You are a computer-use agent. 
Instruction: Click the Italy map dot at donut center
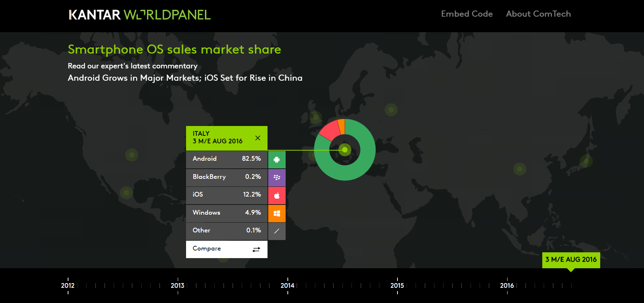[345, 150]
